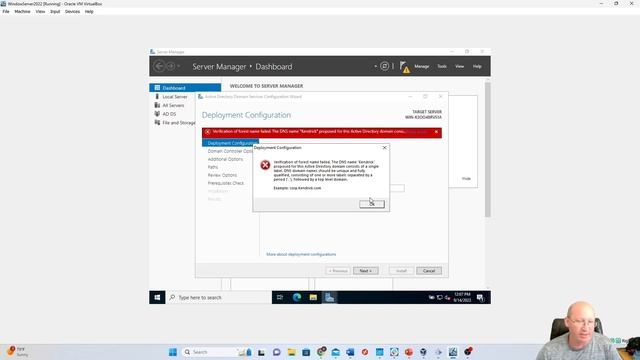Viewport: 640px width, 360px height.
Task: Open weather widget on host taskbar
Action: coord(17,351)
